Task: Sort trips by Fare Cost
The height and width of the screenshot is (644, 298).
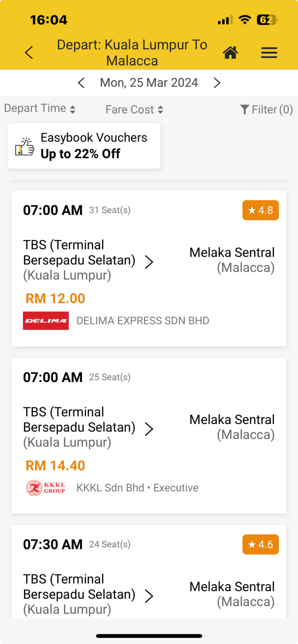Action: tap(134, 110)
